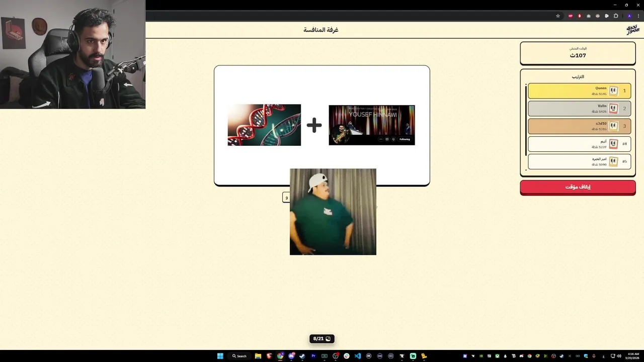Click the site logo in the page header
The image size is (644, 362).
tap(632, 30)
